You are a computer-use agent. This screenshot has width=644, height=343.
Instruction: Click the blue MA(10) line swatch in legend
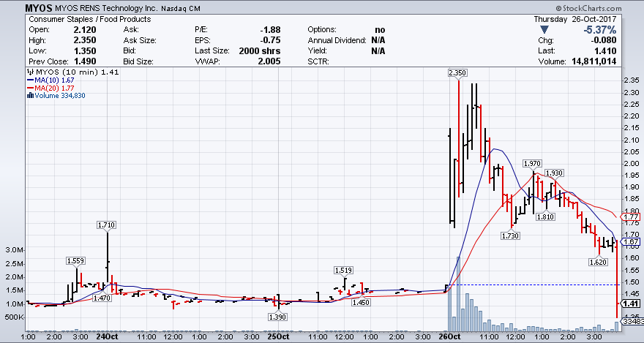pos(30,80)
